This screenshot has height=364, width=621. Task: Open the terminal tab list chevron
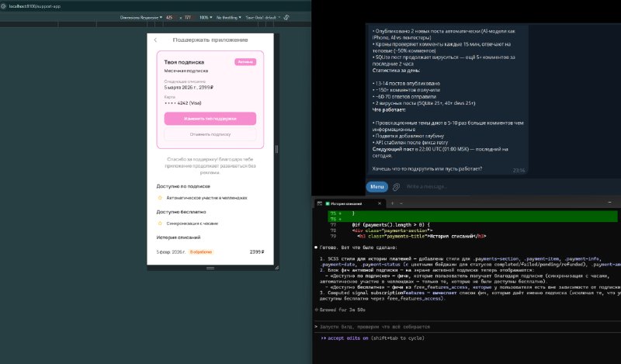click(401, 203)
